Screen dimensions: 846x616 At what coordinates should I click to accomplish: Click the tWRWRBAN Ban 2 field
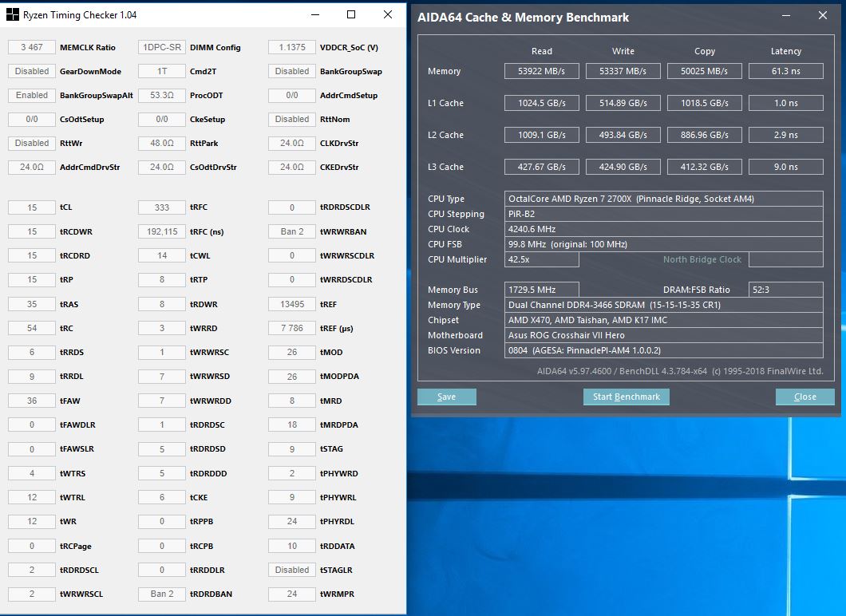[x=292, y=232]
